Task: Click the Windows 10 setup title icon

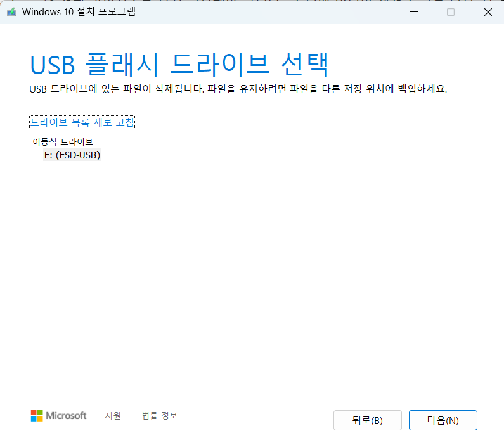Action: click(x=12, y=12)
